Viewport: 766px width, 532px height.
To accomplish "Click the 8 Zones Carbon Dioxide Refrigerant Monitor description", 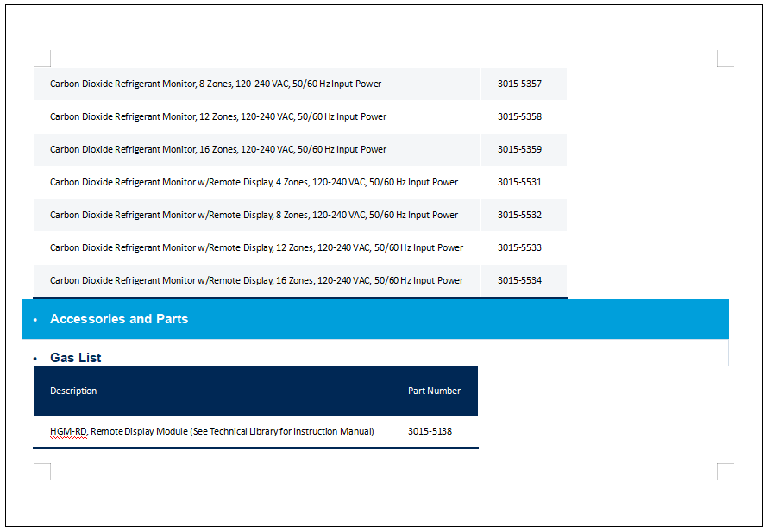I will 216,84.
